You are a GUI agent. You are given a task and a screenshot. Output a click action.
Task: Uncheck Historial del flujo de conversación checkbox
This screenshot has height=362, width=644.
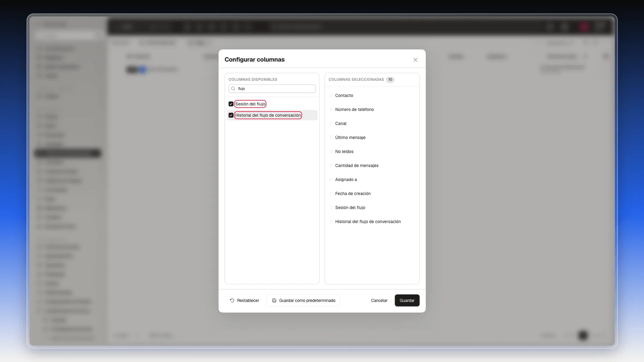(231, 115)
